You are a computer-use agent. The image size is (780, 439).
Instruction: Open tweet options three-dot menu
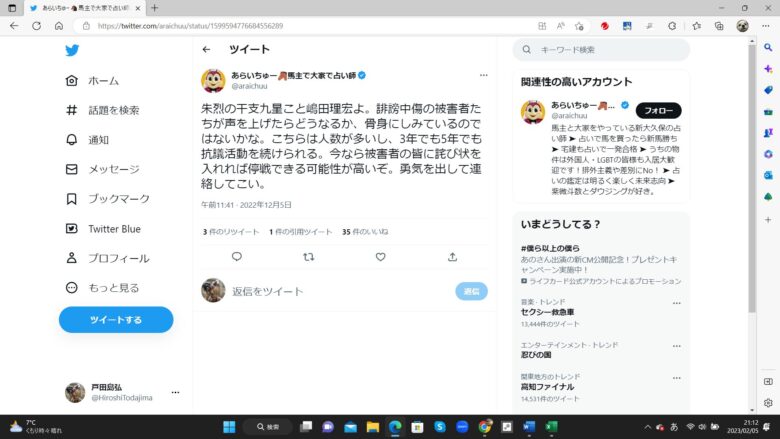[x=484, y=75]
